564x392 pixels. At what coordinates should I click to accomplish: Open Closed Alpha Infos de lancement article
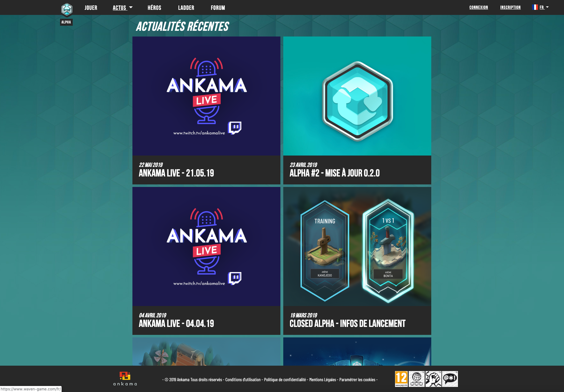[x=357, y=261]
